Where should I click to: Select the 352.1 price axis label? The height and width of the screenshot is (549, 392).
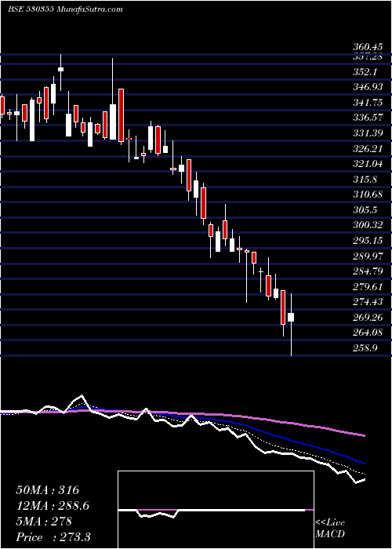pyautogui.click(x=365, y=72)
